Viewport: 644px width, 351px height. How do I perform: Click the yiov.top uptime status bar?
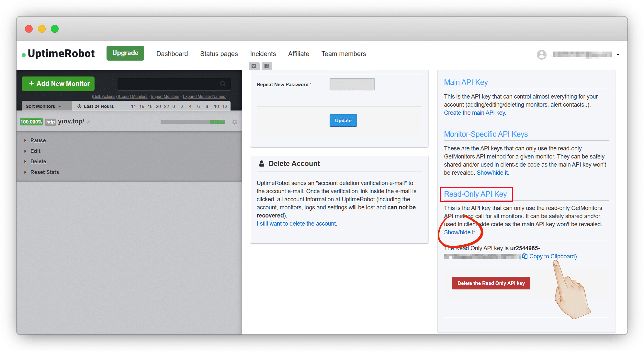pyautogui.click(x=193, y=122)
